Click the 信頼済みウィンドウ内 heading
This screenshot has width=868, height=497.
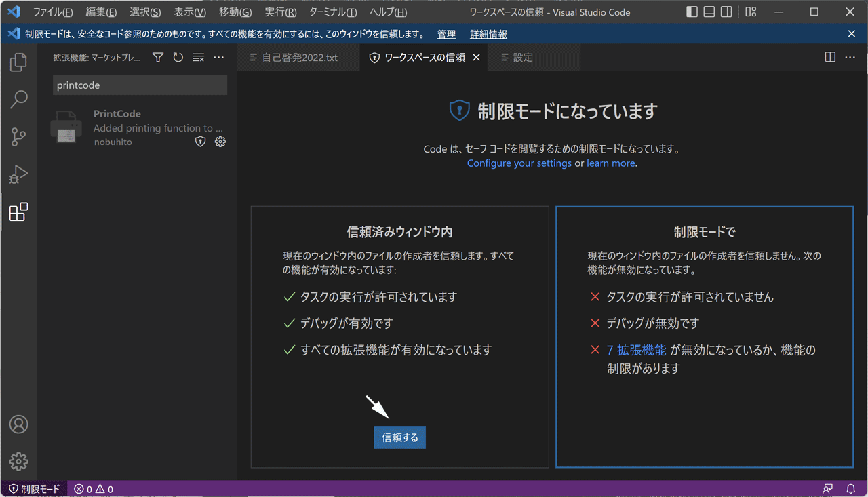click(x=400, y=232)
